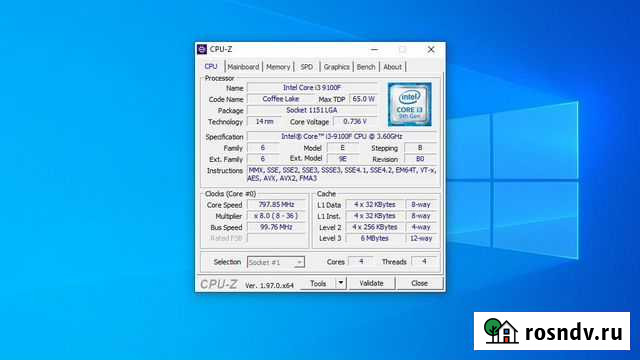Select the SPD tab
640x360 pixels.
click(x=307, y=67)
